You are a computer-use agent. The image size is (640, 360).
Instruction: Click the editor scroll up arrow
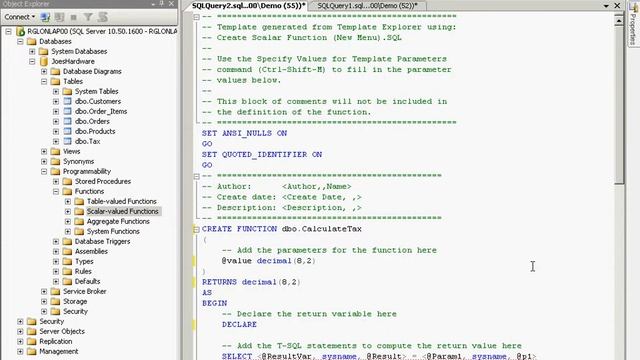point(619,20)
